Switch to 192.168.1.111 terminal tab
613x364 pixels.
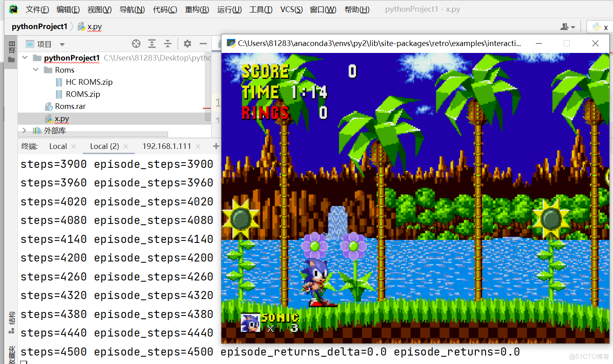166,146
